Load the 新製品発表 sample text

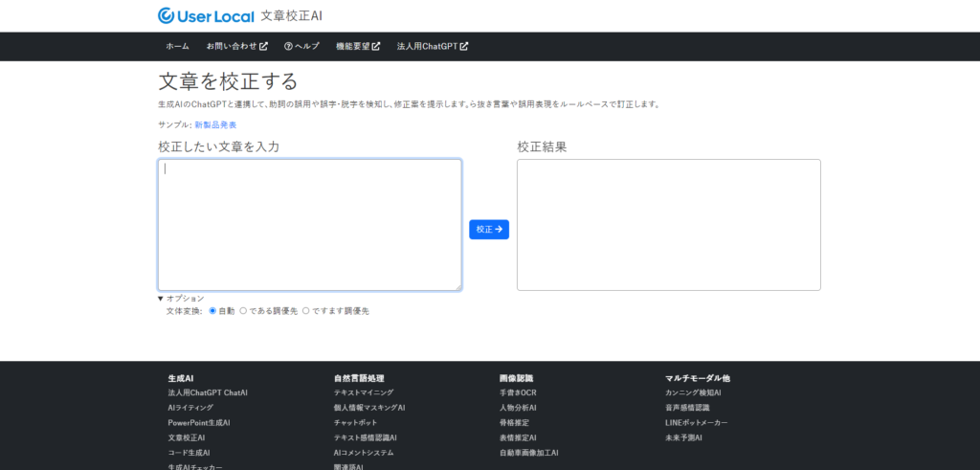215,125
